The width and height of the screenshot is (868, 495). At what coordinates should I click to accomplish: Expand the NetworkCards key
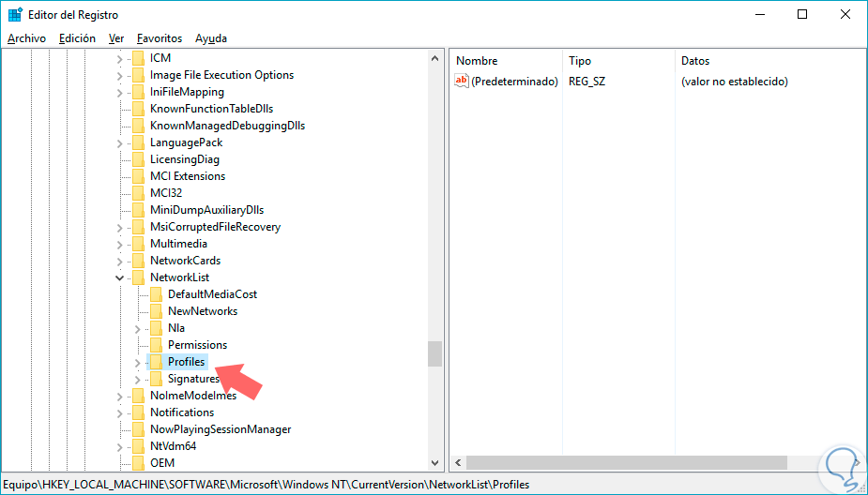119,262
